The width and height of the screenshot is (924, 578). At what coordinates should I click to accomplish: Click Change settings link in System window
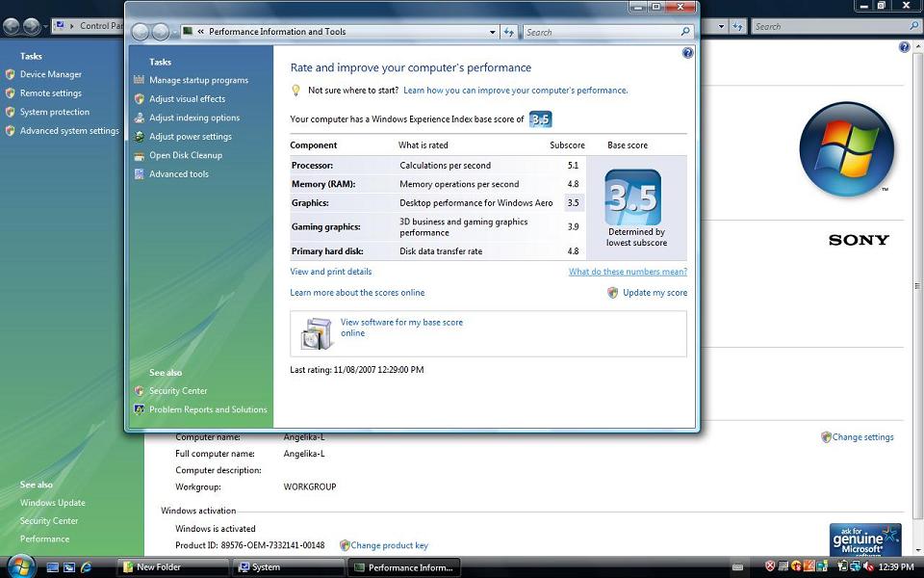(862, 437)
